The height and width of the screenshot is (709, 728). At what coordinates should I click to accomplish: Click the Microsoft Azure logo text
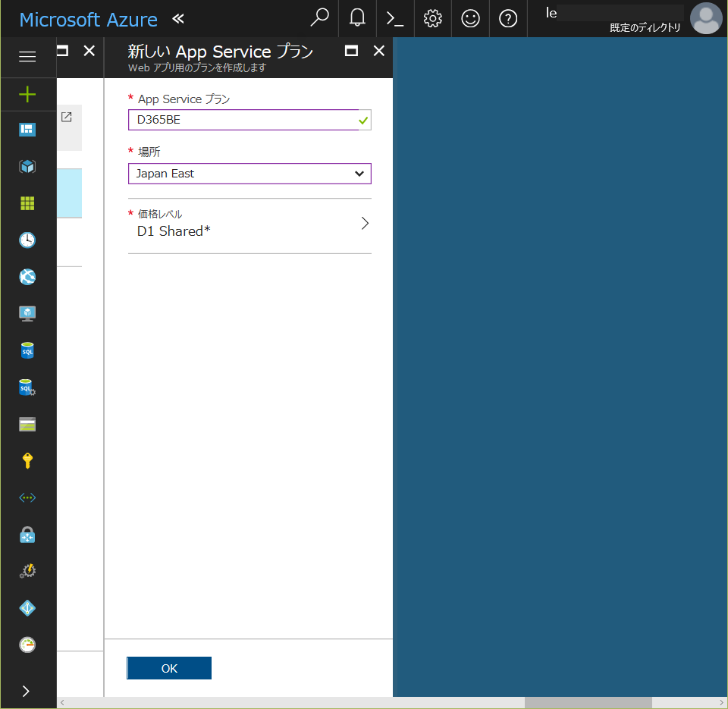point(88,20)
